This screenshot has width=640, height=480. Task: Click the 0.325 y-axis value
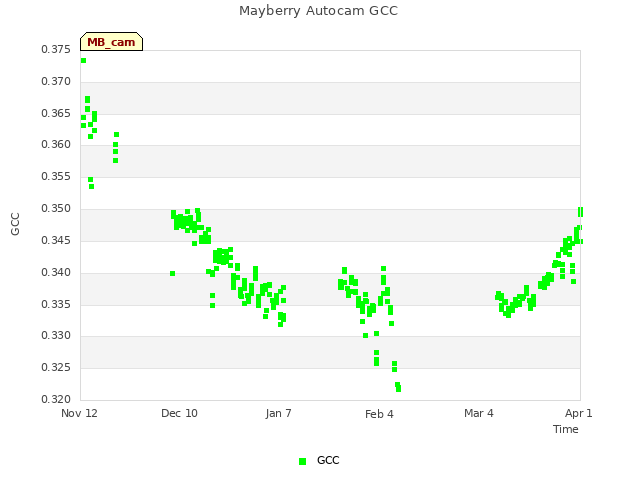(x=56, y=367)
